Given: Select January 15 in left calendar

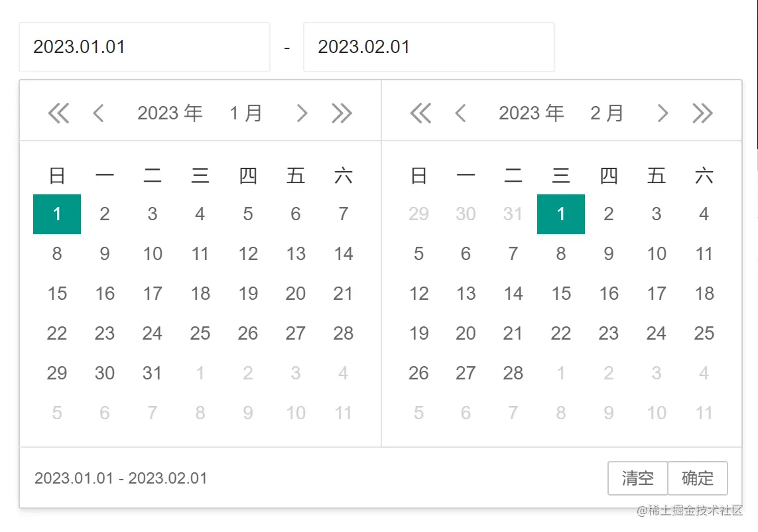Looking at the screenshot, I should 57,294.
